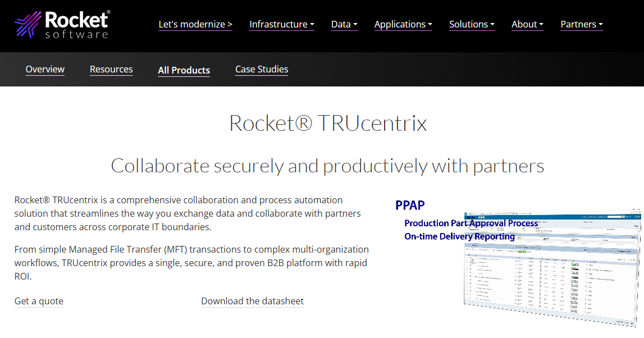Click the Rocket Software logo
644x338 pixels.
click(62, 25)
